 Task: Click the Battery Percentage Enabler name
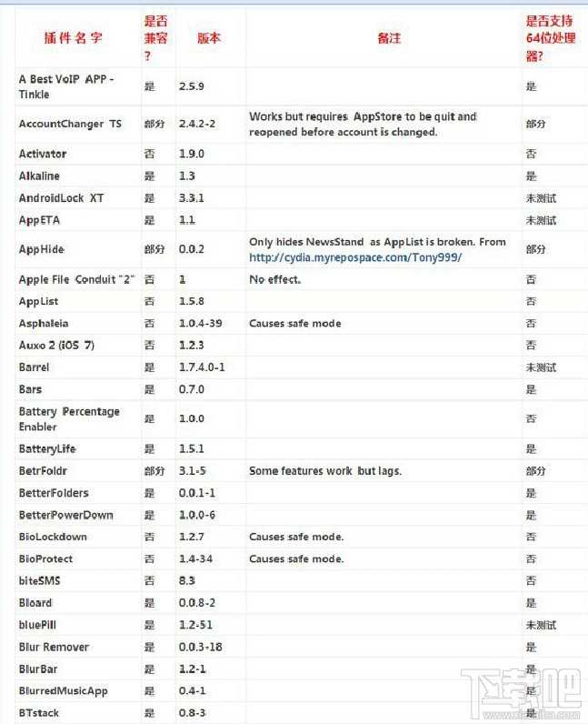tap(69, 418)
